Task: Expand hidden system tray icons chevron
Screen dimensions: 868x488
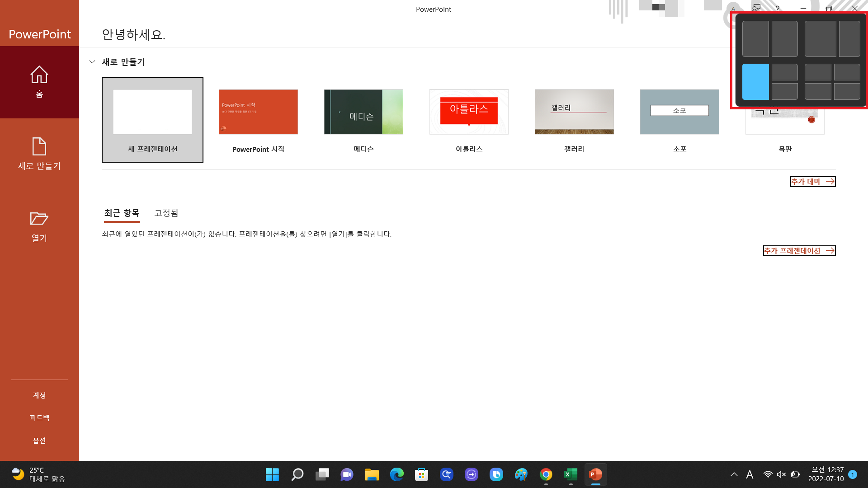Action: point(734,474)
